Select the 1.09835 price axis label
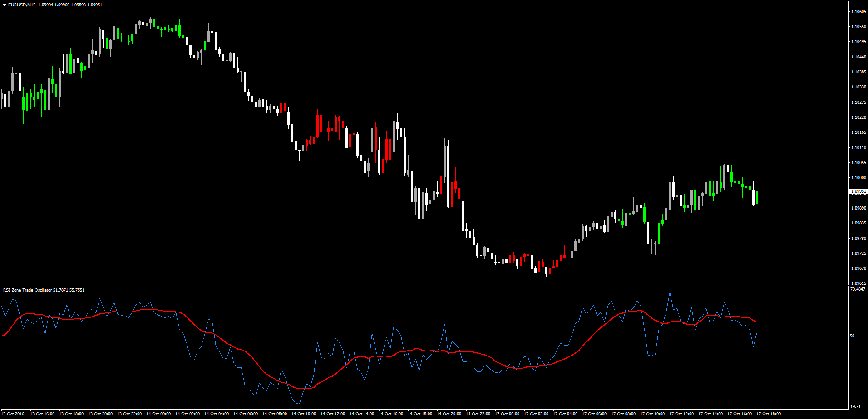 coord(859,223)
